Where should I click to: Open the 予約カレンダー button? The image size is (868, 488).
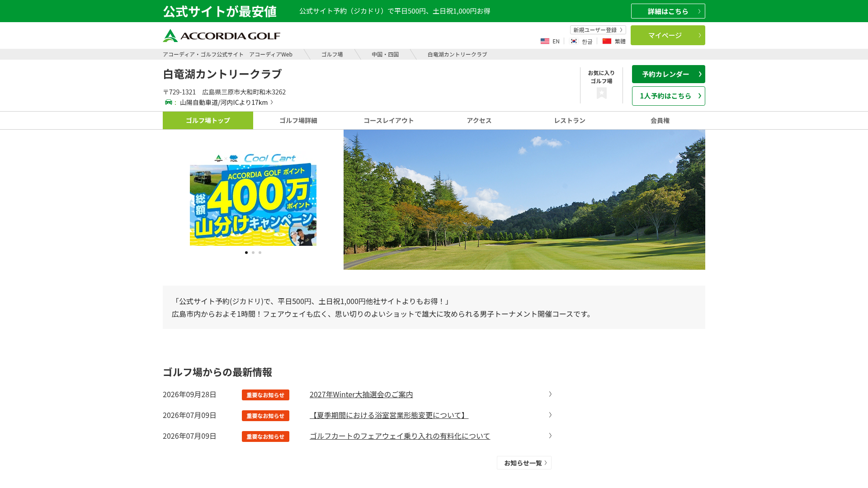click(668, 74)
